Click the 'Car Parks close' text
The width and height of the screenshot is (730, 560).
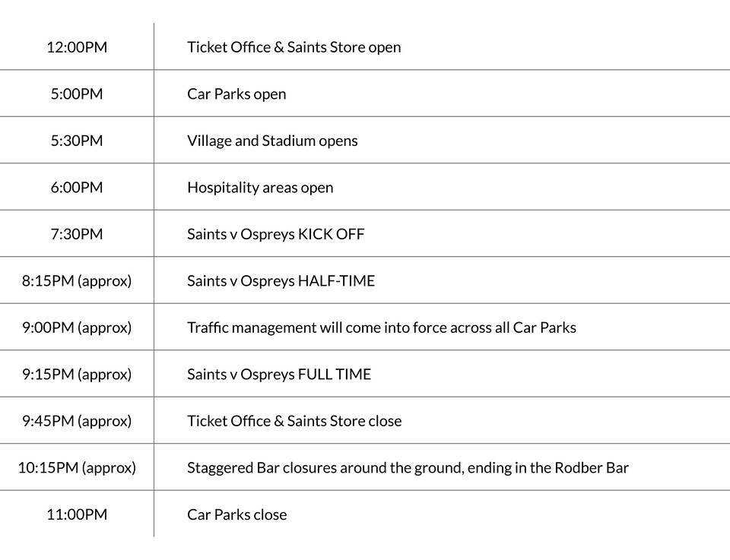pyautogui.click(x=236, y=514)
